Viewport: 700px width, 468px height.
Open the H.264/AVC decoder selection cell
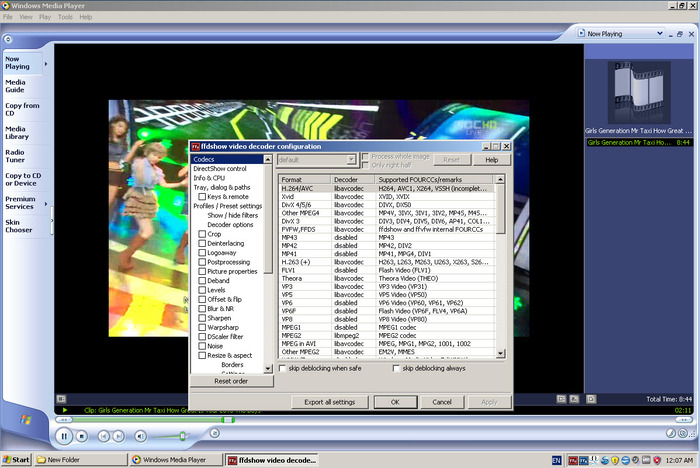pyautogui.click(x=354, y=188)
